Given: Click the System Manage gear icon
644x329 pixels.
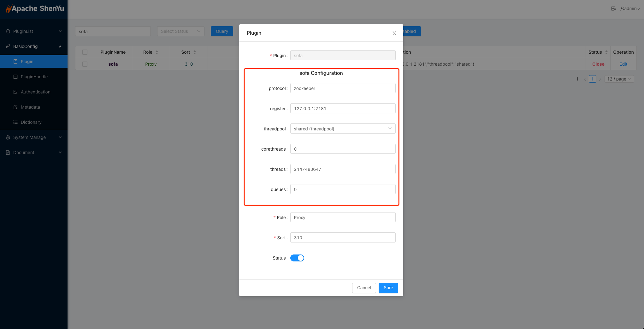Looking at the screenshot, I should pyautogui.click(x=8, y=137).
